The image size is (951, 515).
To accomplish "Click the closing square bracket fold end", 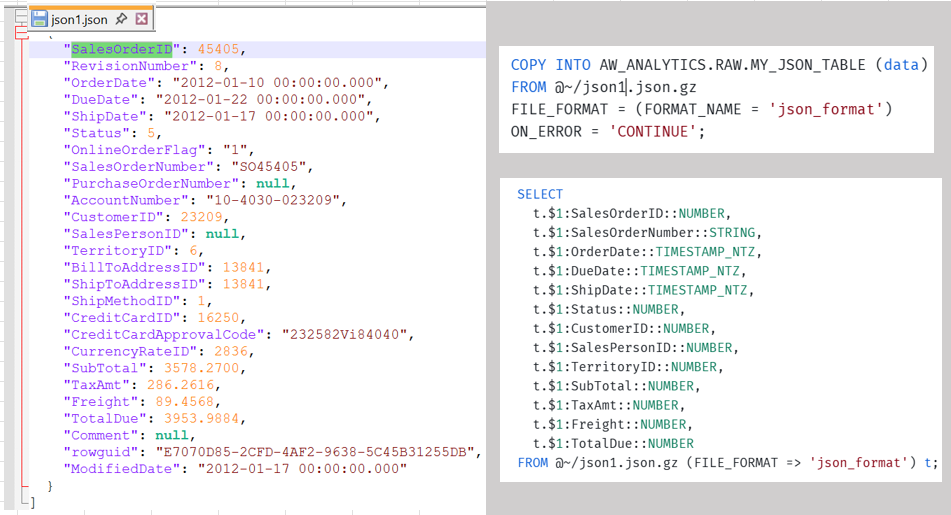I will click(32, 502).
